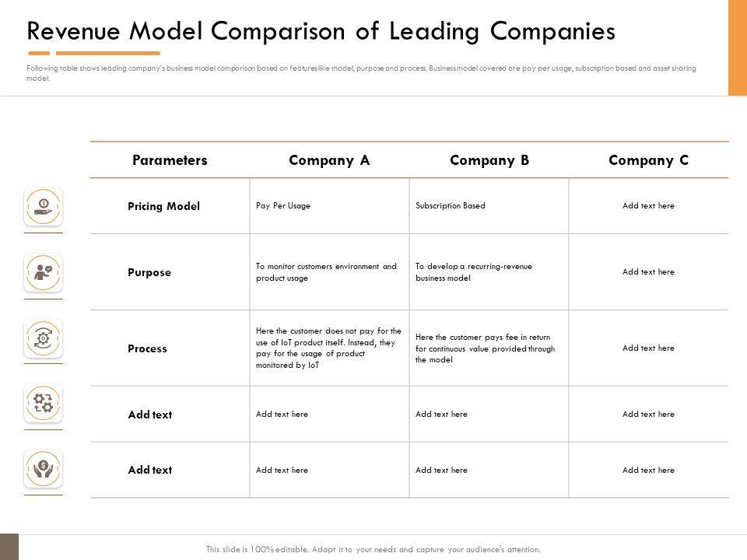Image resolution: width=747 pixels, height=560 pixels.
Task: Click the Process row label
Action: (x=147, y=348)
